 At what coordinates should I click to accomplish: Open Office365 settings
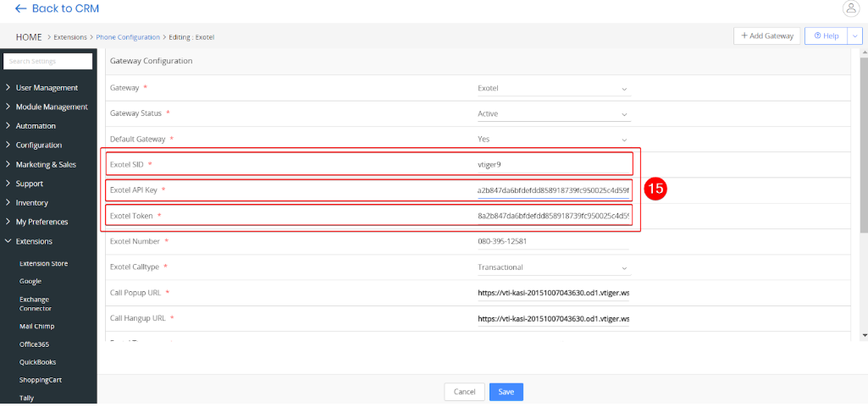pyautogui.click(x=35, y=344)
